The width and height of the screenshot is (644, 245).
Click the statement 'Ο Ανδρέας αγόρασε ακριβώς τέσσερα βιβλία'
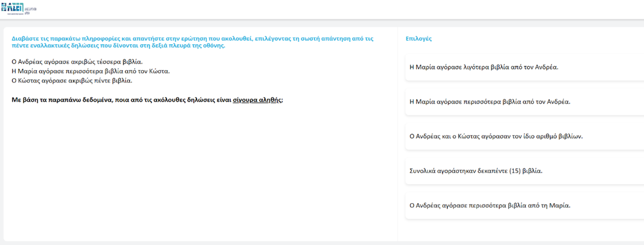pyautogui.click(x=77, y=62)
